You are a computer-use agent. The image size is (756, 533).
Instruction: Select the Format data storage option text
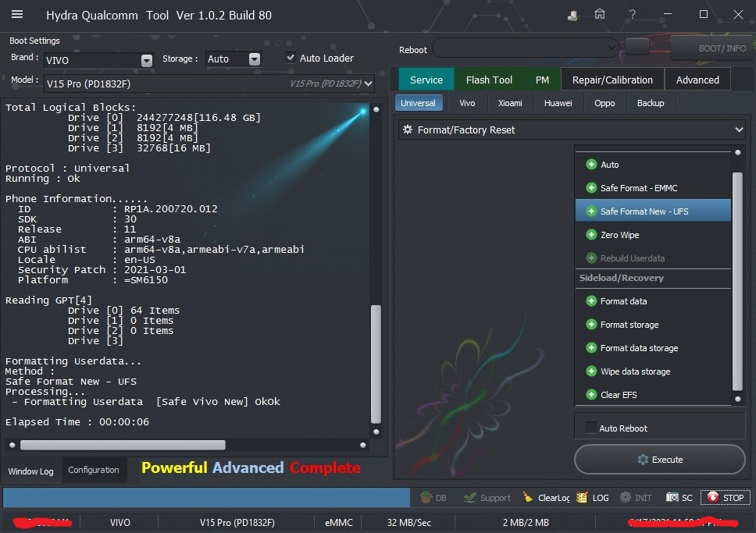tap(640, 348)
